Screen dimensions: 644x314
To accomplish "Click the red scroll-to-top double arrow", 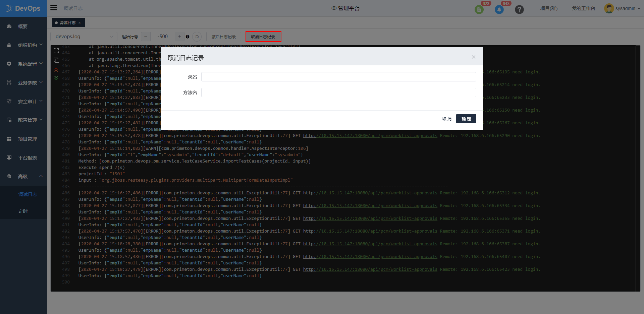I will (56, 70).
